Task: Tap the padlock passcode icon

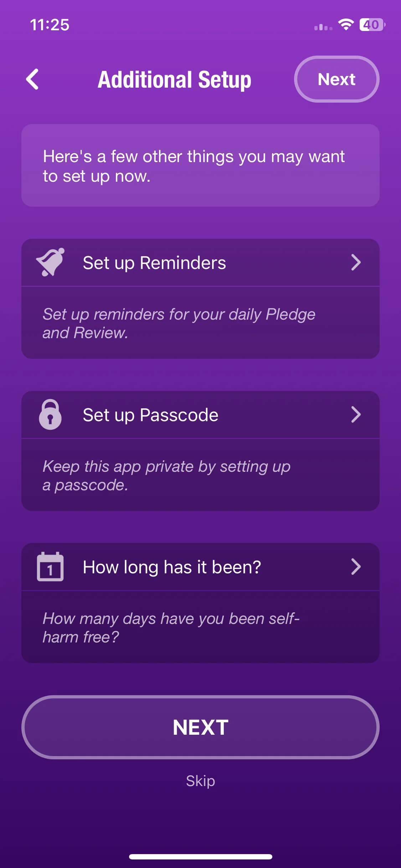Action: coord(50,414)
